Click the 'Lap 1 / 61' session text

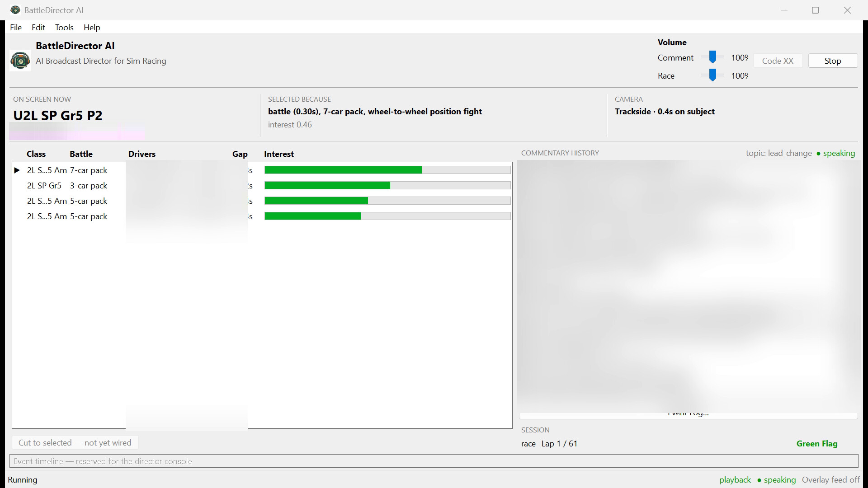(559, 444)
